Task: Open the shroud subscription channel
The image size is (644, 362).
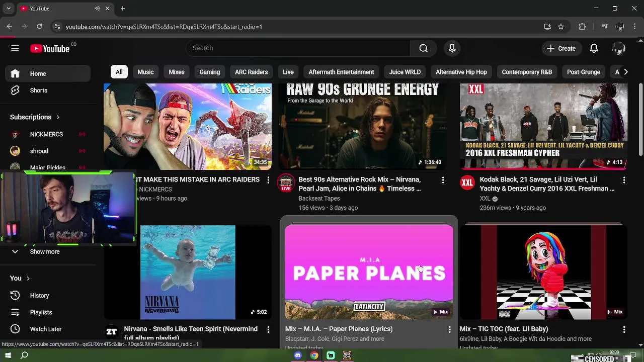Action: click(48, 151)
